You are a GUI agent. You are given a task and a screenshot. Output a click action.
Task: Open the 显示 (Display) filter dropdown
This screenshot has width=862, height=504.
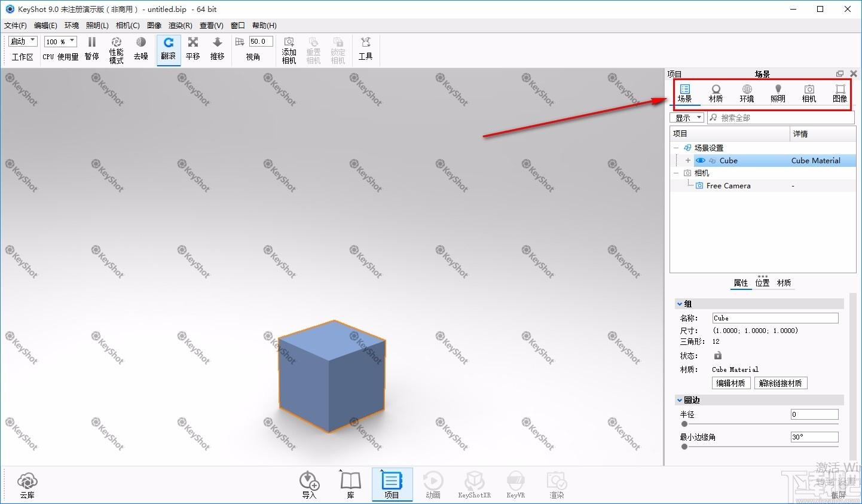pyautogui.click(x=687, y=118)
